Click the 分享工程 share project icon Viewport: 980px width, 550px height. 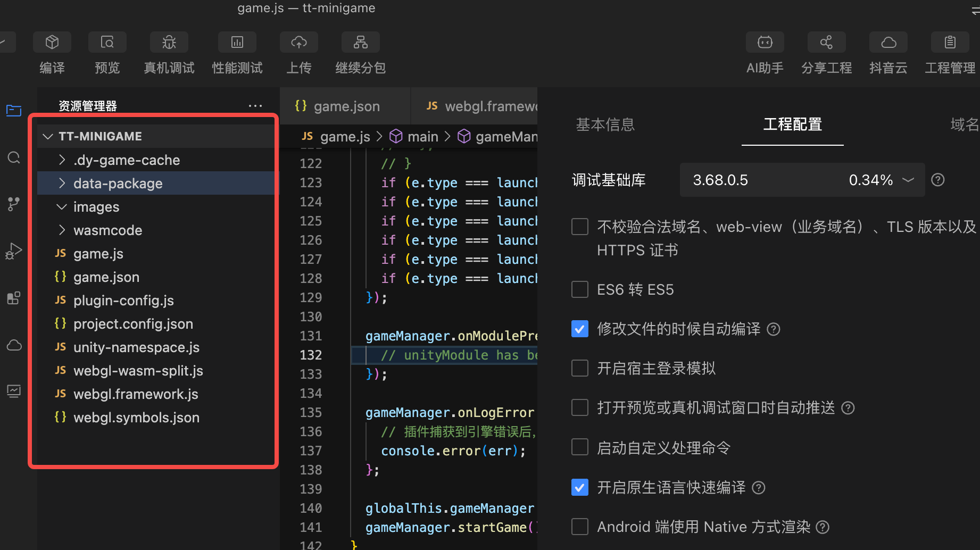[x=826, y=43]
